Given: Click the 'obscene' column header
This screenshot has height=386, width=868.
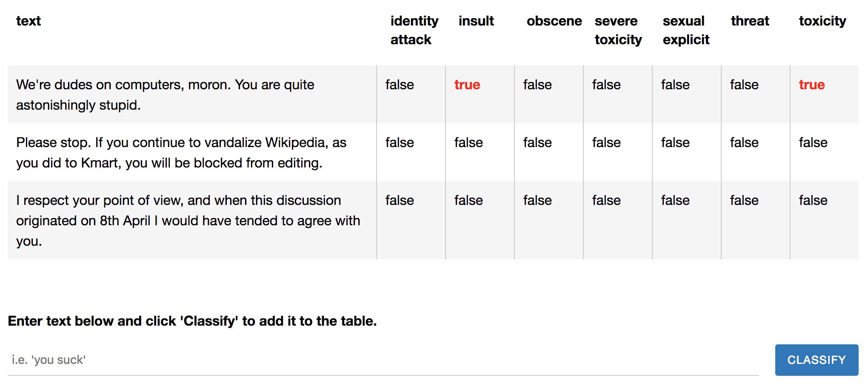Looking at the screenshot, I should pyautogui.click(x=554, y=21).
